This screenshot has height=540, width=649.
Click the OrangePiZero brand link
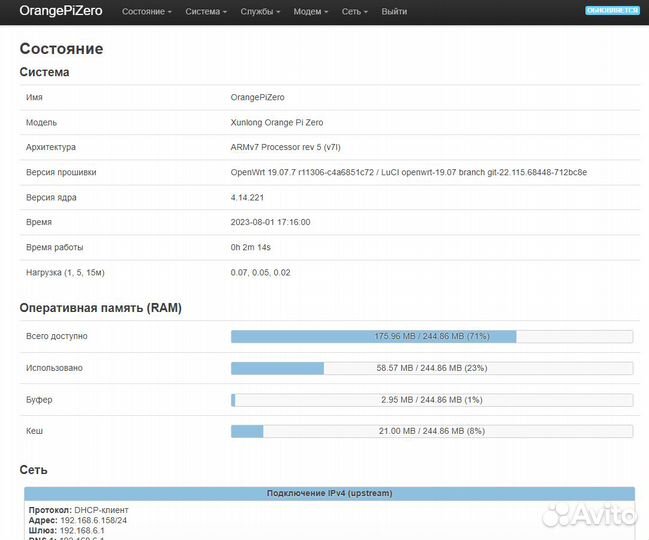[x=61, y=11]
